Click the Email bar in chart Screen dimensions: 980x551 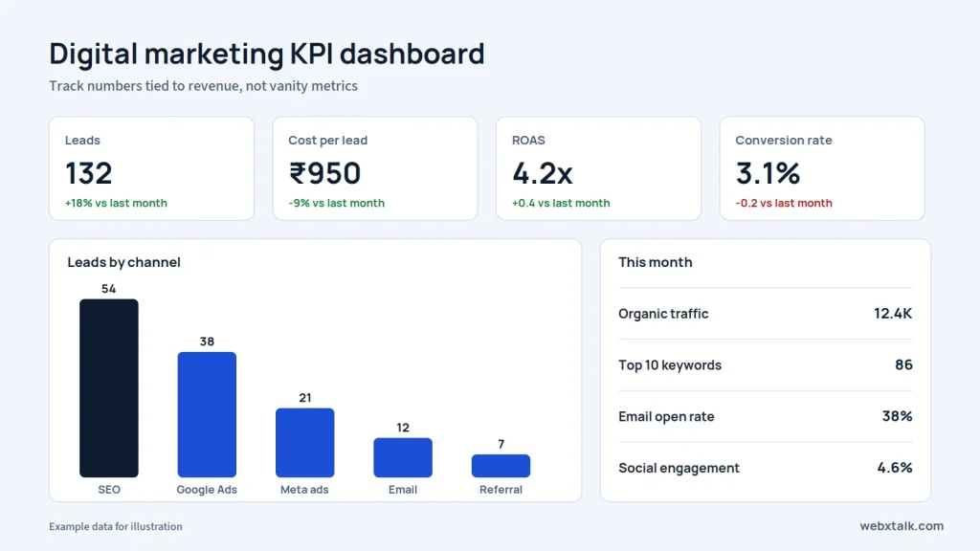point(403,457)
